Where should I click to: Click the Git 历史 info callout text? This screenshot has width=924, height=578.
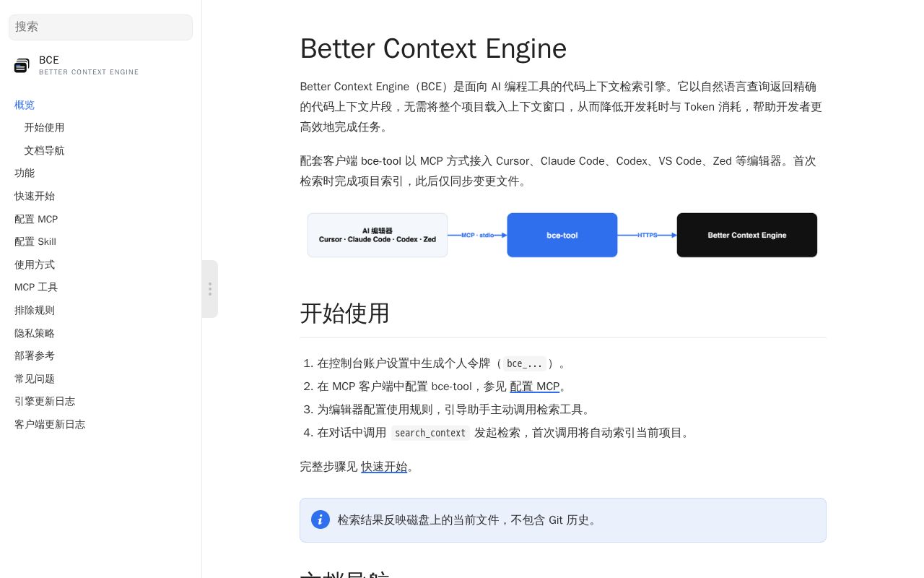[x=468, y=520]
